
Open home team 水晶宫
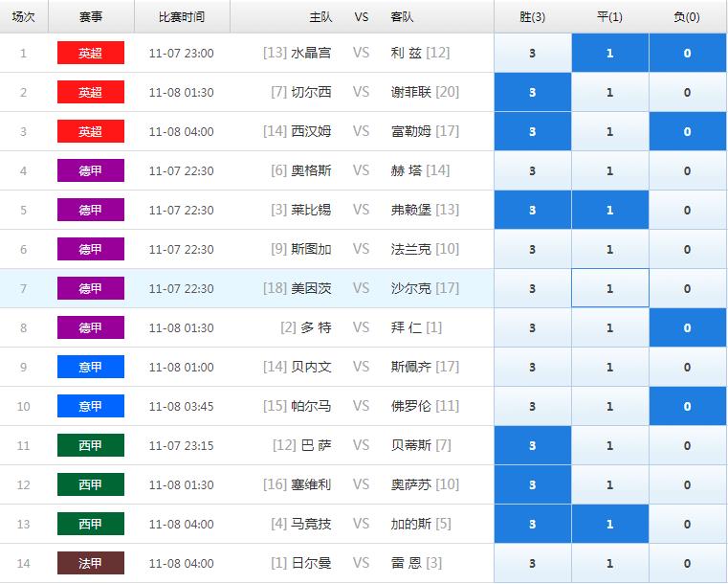(x=311, y=53)
